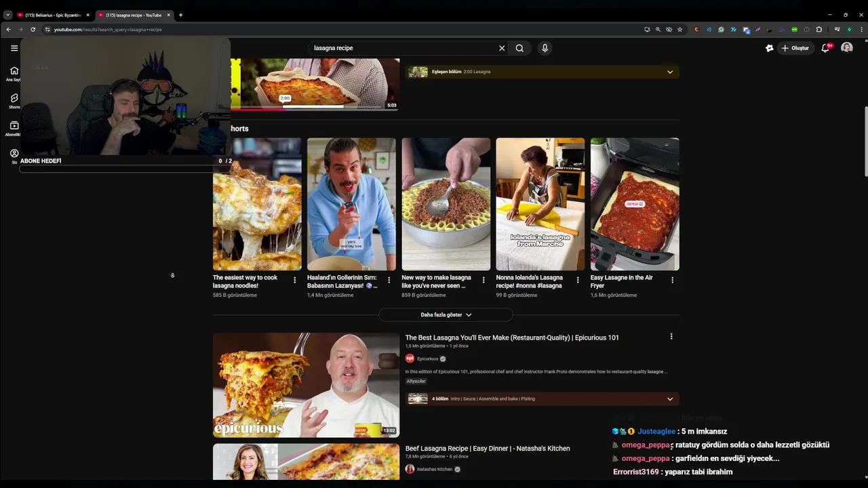Open the browser zoom magnifier icon
868x488 pixels.
click(658, 29)
